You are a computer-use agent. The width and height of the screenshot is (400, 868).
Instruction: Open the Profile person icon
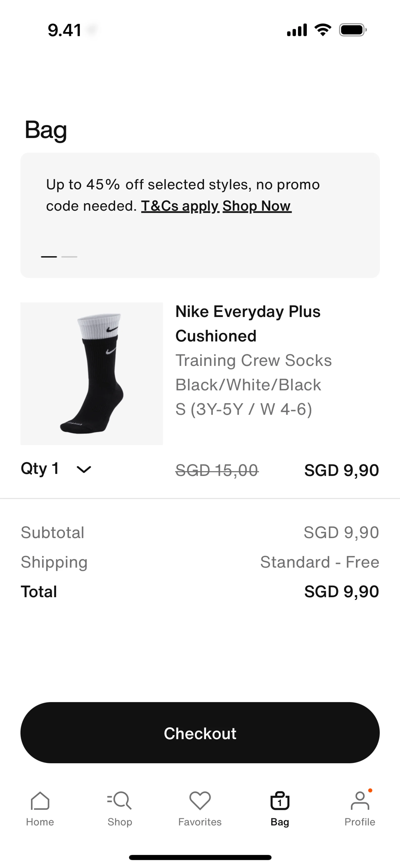[x=360, y=801]
